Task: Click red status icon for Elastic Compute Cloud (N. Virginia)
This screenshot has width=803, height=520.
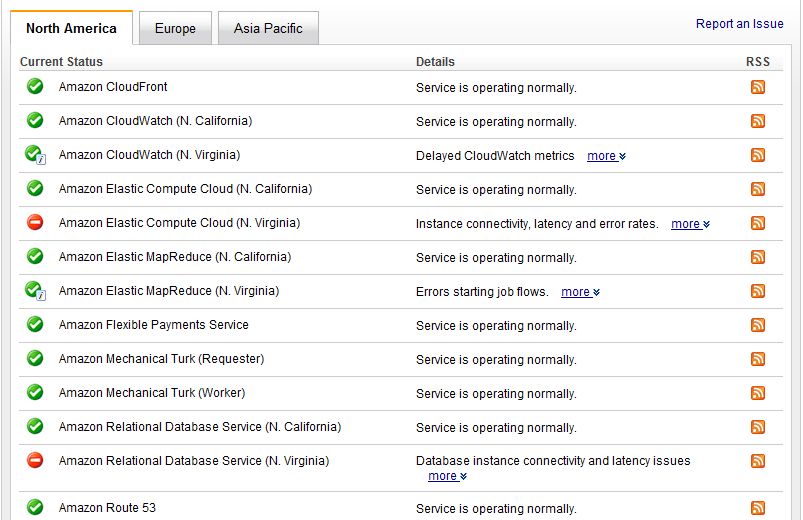Action: pos(35,223)
